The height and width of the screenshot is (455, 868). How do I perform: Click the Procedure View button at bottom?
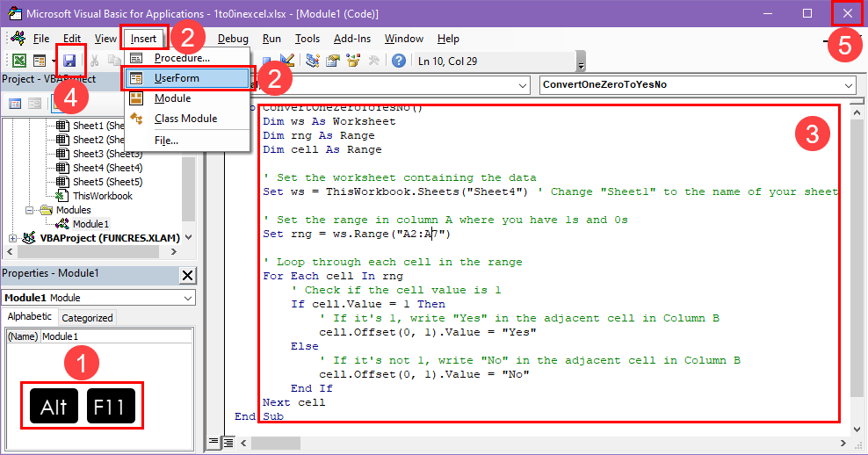click(x=213, y=442)
